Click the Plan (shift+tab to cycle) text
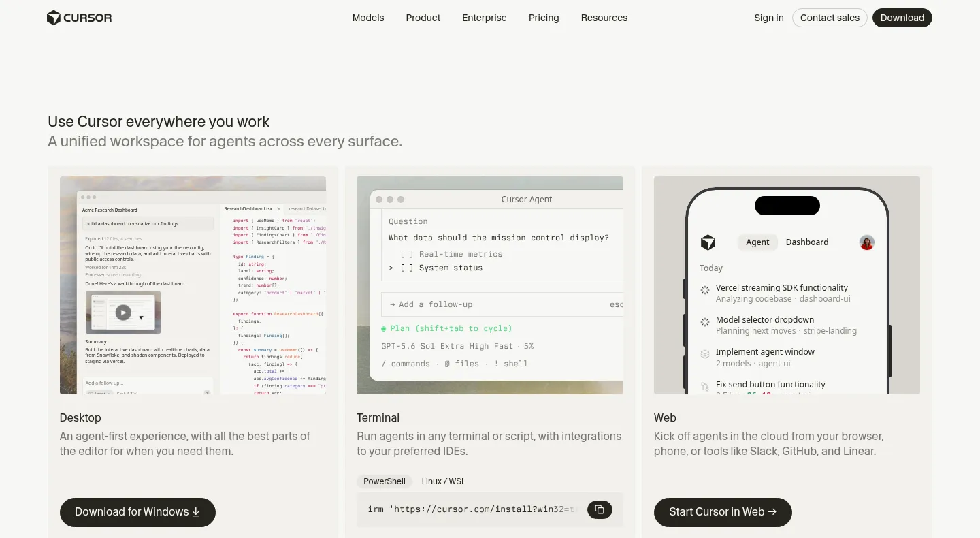 click(446, 328)
